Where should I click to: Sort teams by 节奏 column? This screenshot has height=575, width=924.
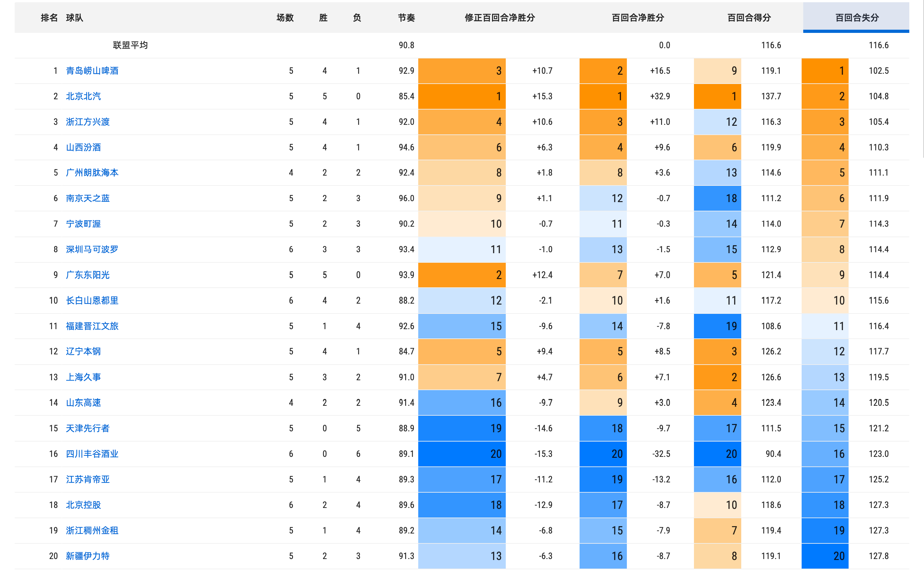tap(406, 18)
